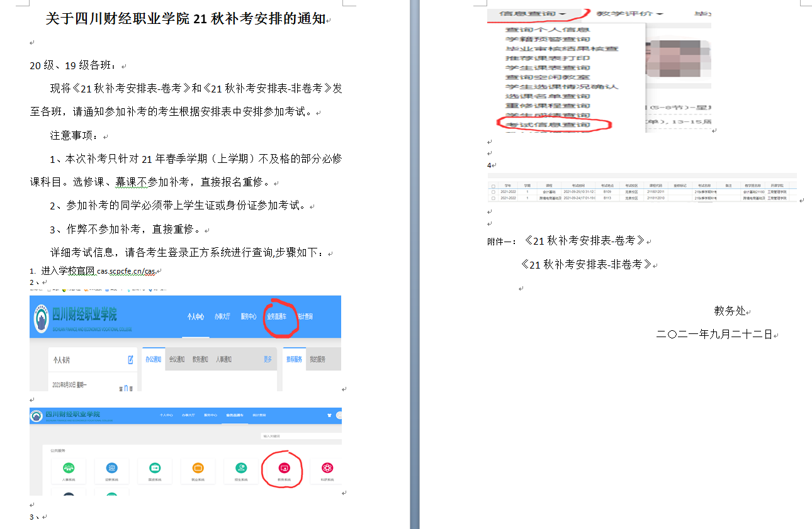Click the 开课学院 column header
Screen dimensions: 812x529
tap(776, 186)
